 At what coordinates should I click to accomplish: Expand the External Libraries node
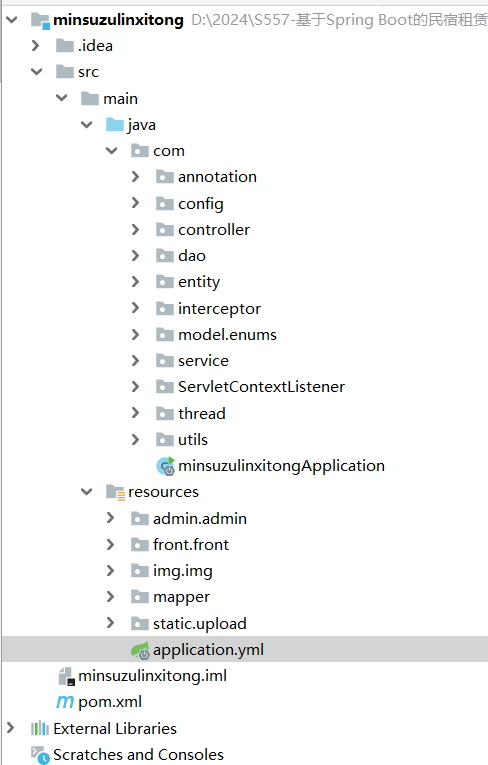tap(10, 728)
